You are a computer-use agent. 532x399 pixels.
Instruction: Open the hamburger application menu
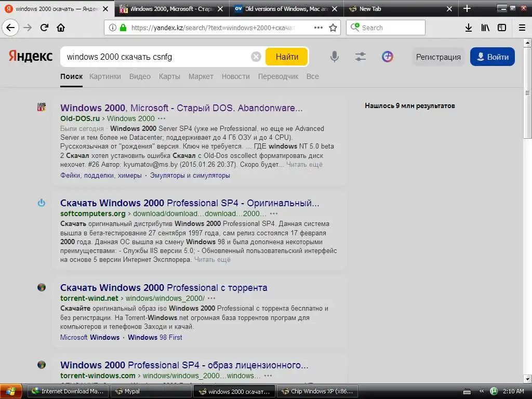522,28
